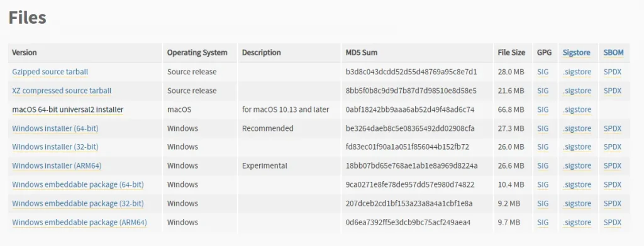Select MD5 sum fd83ec01f90a1a051f856044b152fb72

click(408, 147)
